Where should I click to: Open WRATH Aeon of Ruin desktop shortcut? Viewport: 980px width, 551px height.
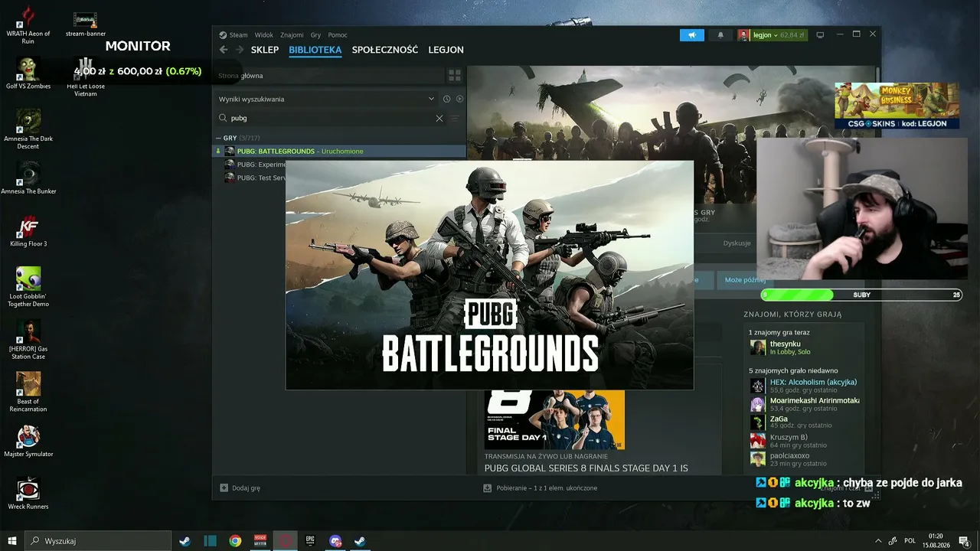[28, 25]
